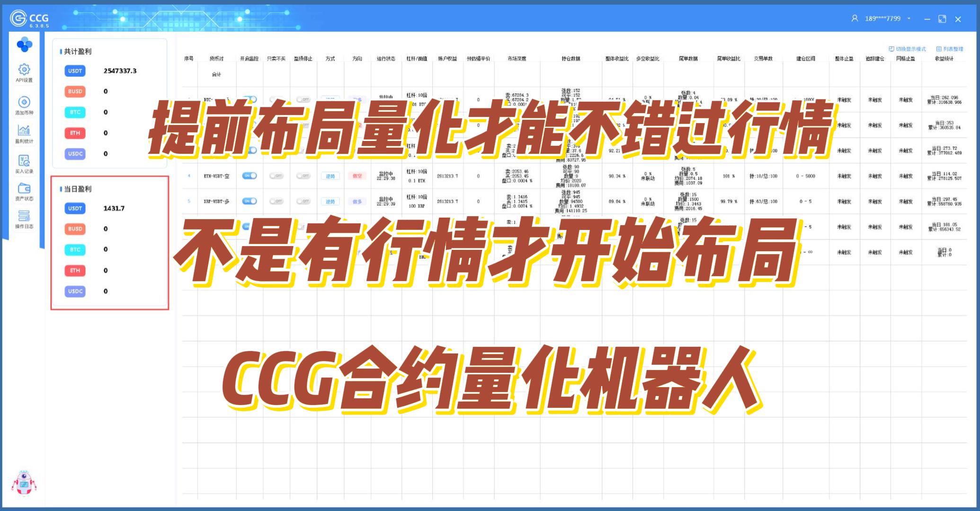This screenshot has width=980, height=511.
Task: Click the 切换显示模式 link
Action: [x=907, y=49]
